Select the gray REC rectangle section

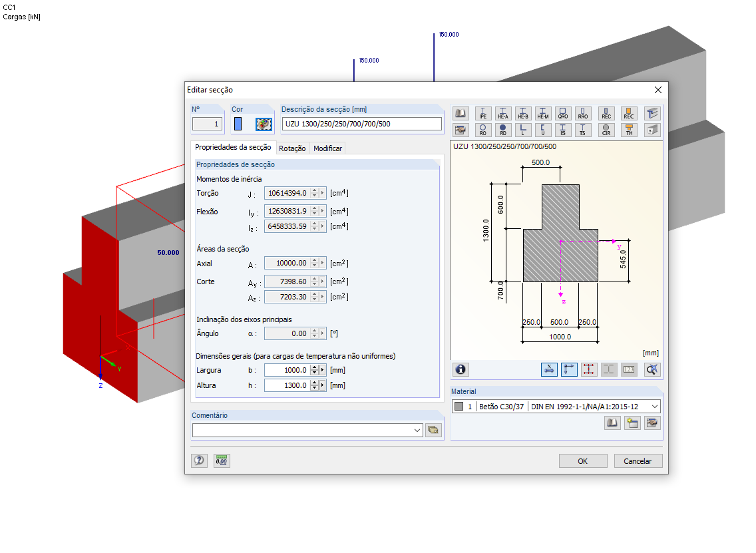pyautogui.click(x=606, y=113)
